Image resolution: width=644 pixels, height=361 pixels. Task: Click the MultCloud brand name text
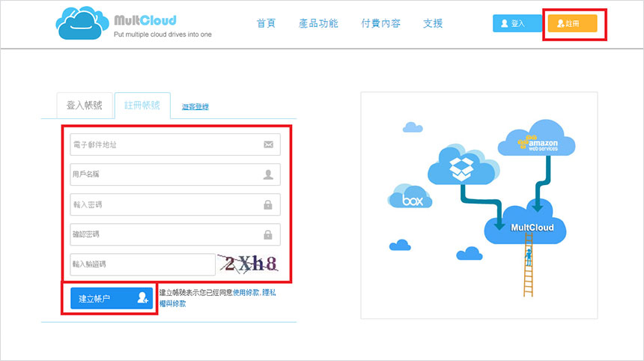[x=145, y=20]
